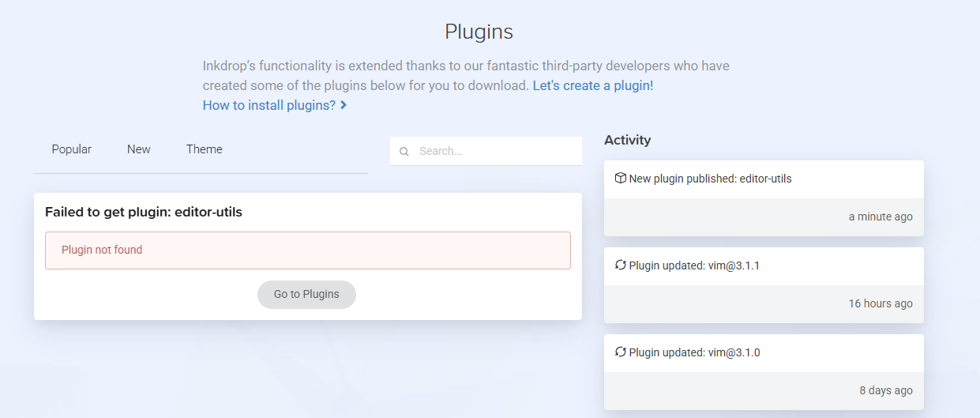Click the 'Plugins' page heading
Viewport: 980px width, 418px height.
pyautogui.click(x=479, y=32)
